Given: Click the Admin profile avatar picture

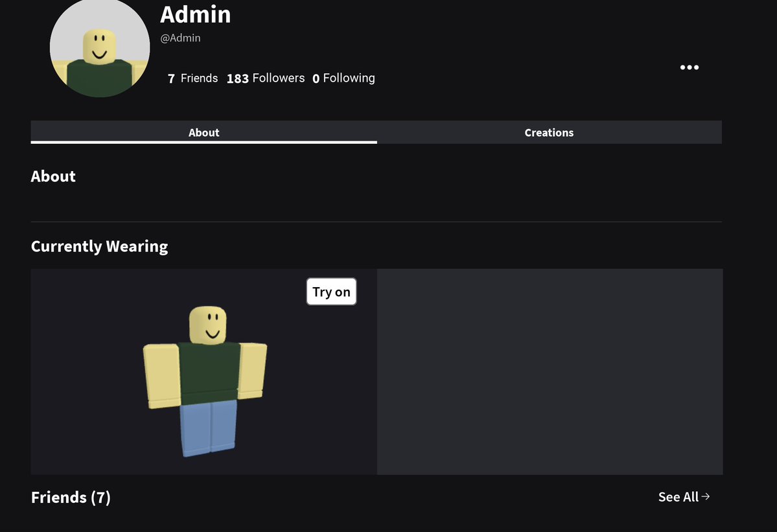Looking at the screenshot, I should (x=100, y=48).
